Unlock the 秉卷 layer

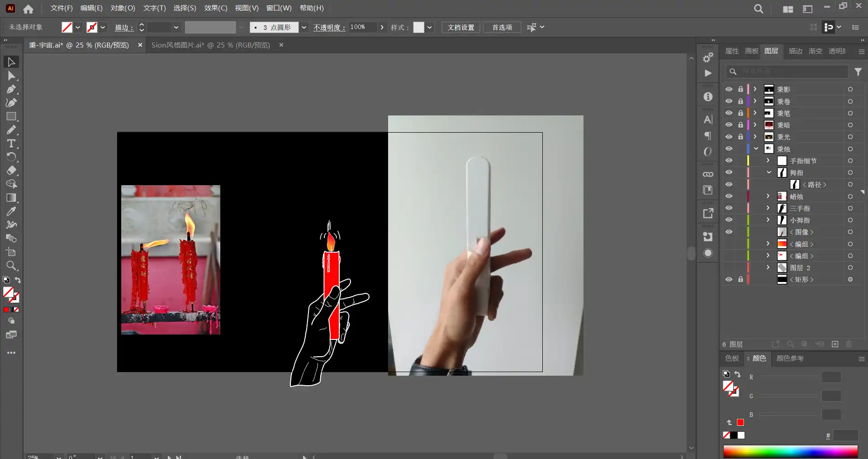pyautogui.click(x=740, y=101)
